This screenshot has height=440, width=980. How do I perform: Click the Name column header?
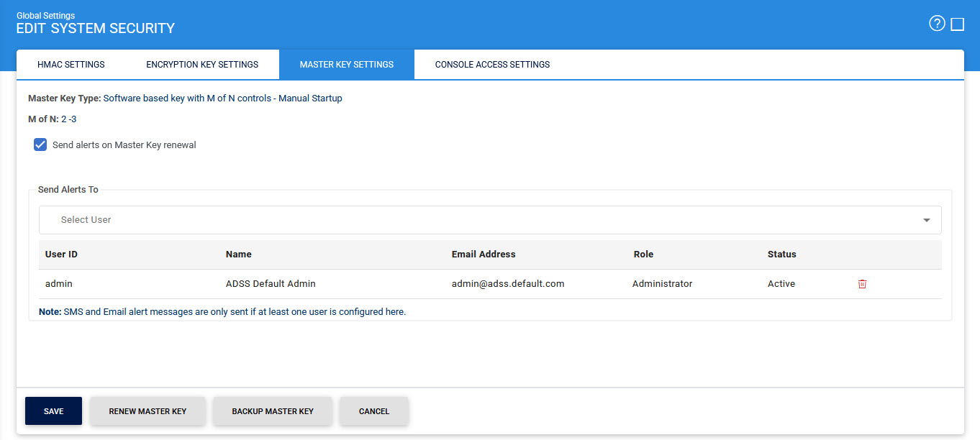click(x=238, y=255)
